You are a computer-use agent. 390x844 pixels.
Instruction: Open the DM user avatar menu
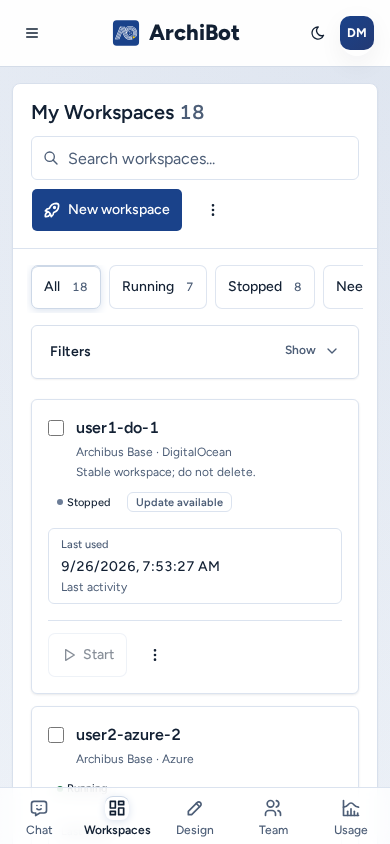pyautogui.click(x=357, y=33)
